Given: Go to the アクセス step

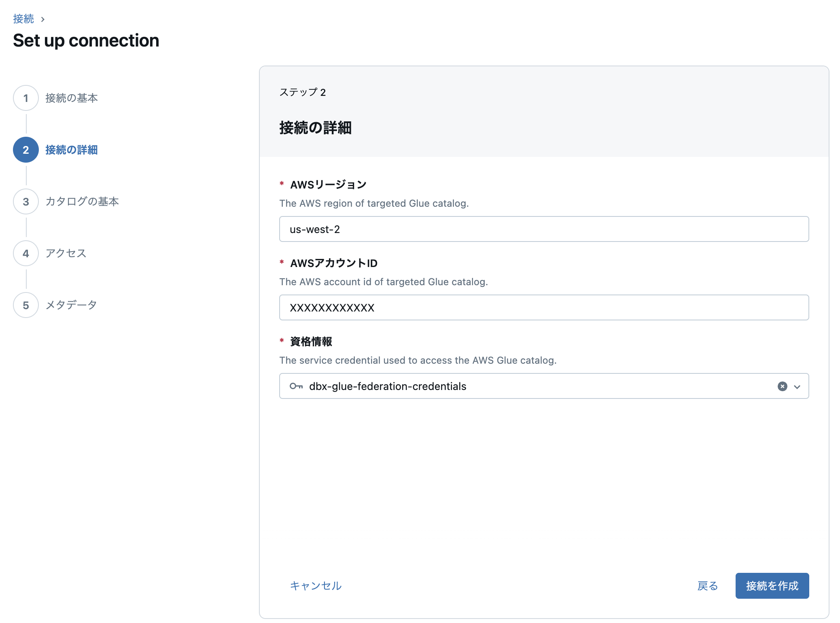Looking at the screenshot, I should 66,253.
